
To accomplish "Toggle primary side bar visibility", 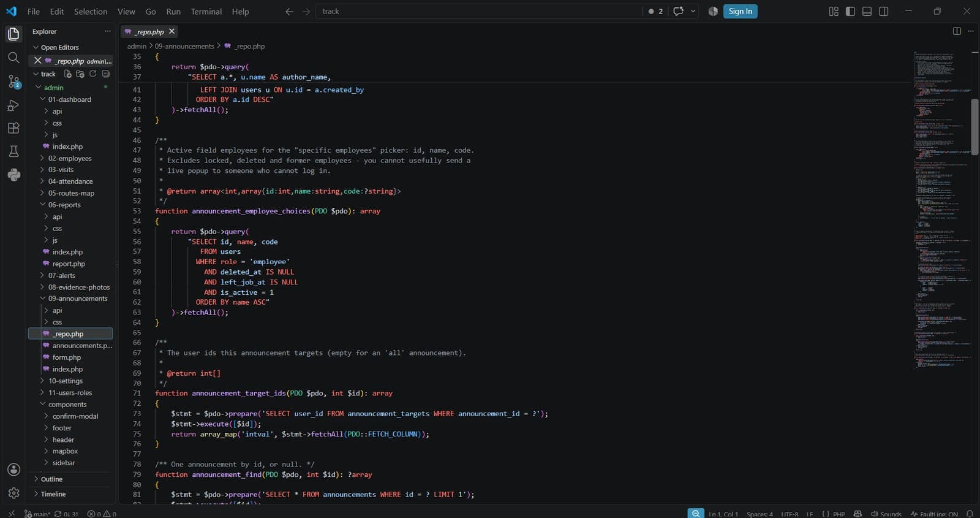I will coord(850,12).
